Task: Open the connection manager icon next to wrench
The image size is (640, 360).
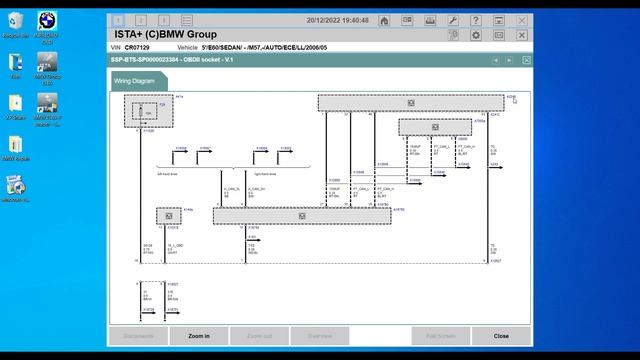Action: (x=430, y=20)
